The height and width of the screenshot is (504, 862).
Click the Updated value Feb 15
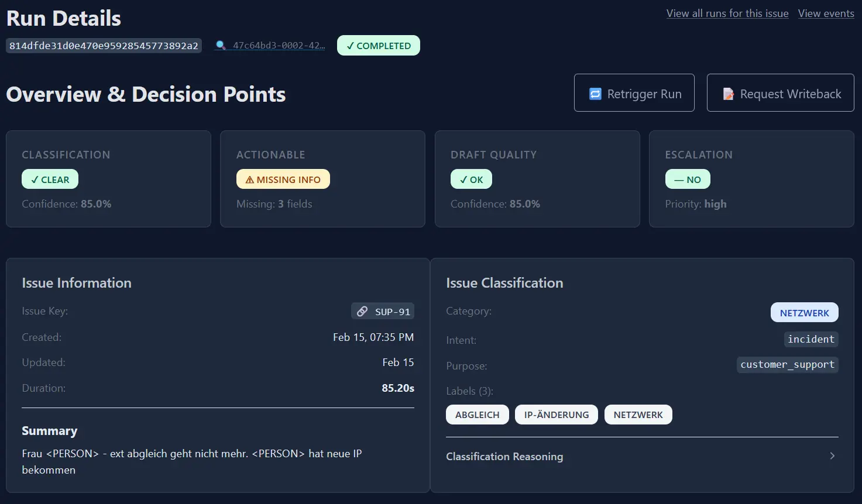pos(398,363)
